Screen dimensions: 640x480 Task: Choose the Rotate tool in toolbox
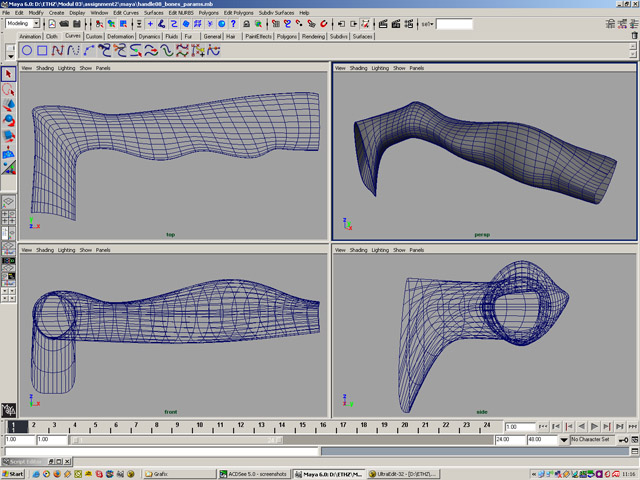[x=9, y=120]
